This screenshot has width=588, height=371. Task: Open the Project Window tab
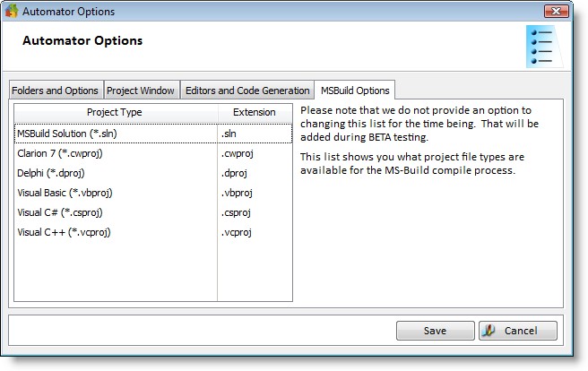tap(142, 91)
